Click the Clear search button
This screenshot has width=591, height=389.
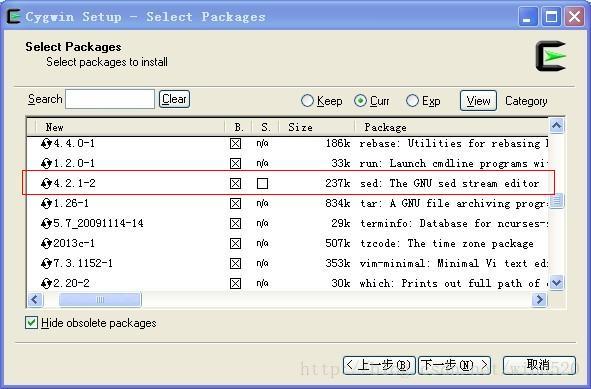(x=174, y=99)
